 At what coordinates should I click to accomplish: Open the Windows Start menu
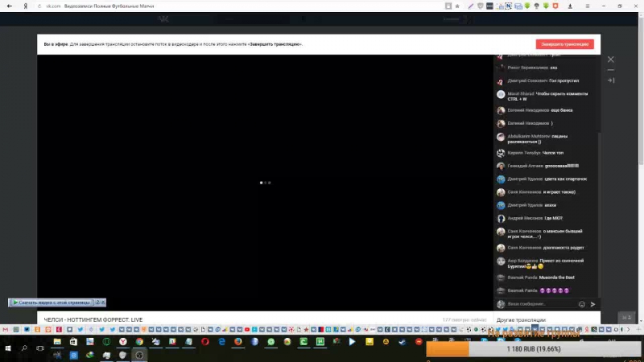tap(7, 349)
